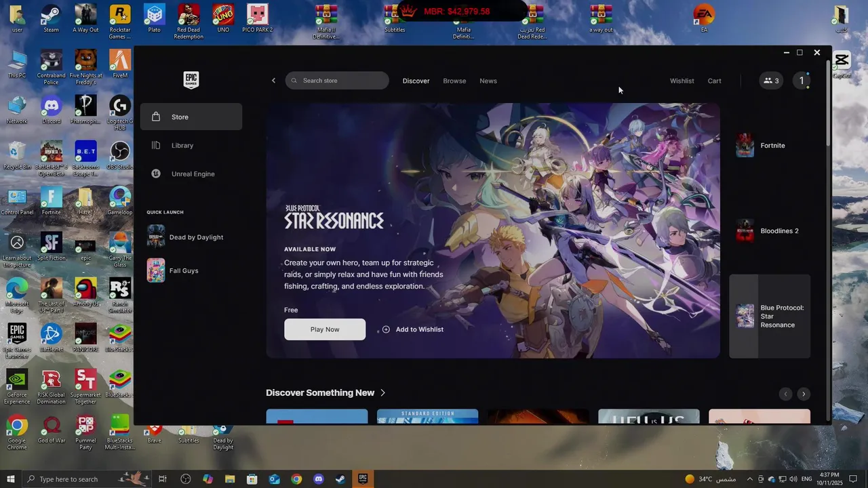Open Discord from the taskbar

pos(319,479)
